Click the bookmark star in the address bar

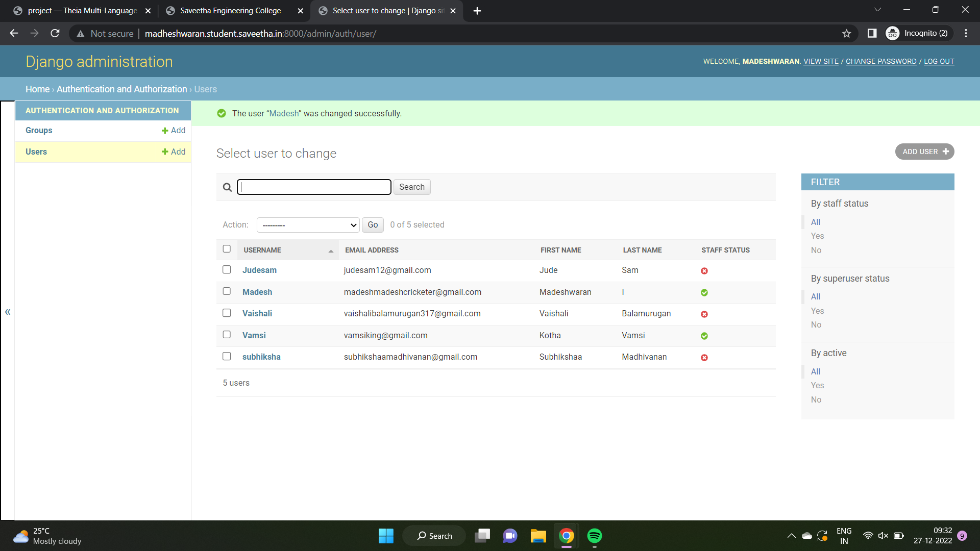click(847, 33)
